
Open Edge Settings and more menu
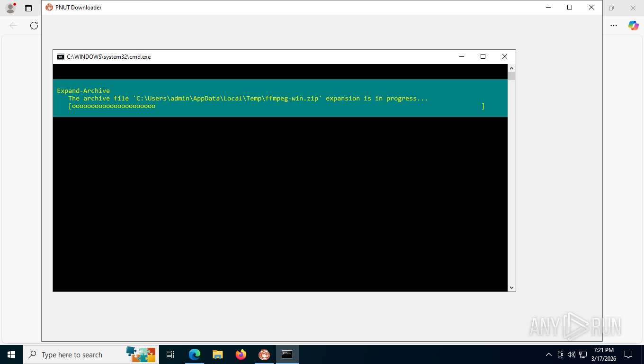614,26
